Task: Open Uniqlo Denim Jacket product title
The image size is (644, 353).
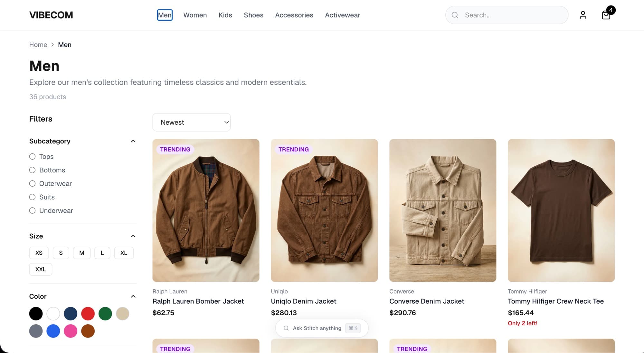Action: 304,301
